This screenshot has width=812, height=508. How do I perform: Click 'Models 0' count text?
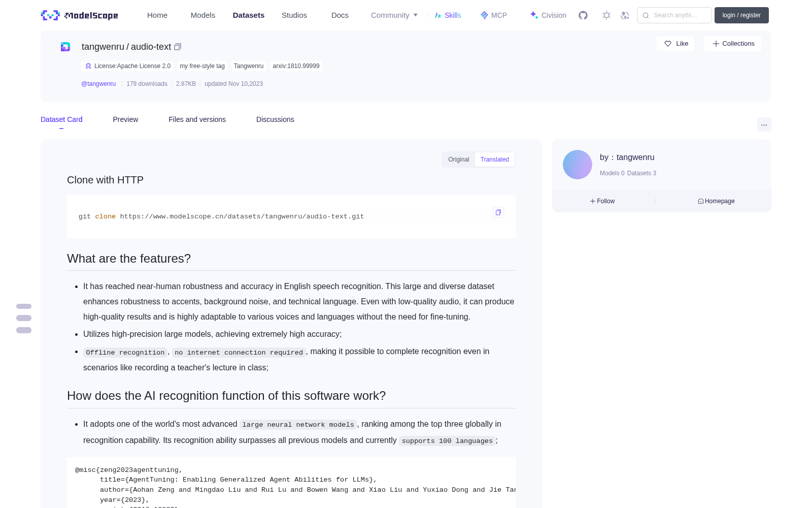pos(612,173)
